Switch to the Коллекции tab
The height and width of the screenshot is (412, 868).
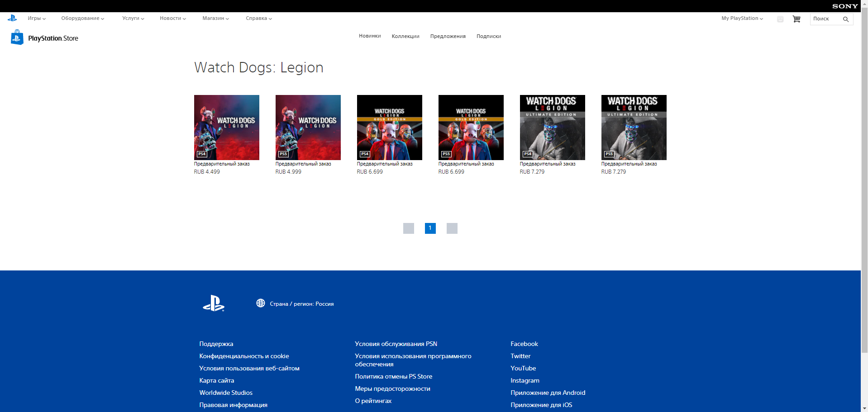click(x=405, y=36)
